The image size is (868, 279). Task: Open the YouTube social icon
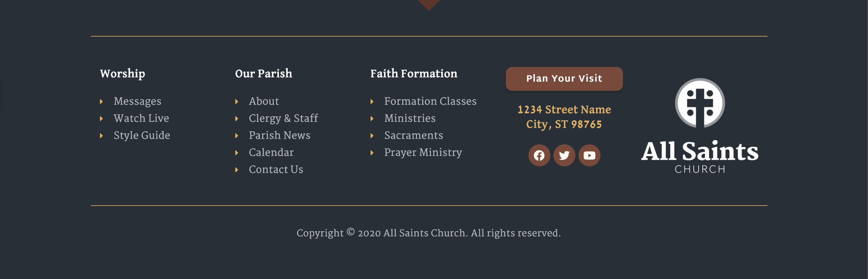[589, 155]
